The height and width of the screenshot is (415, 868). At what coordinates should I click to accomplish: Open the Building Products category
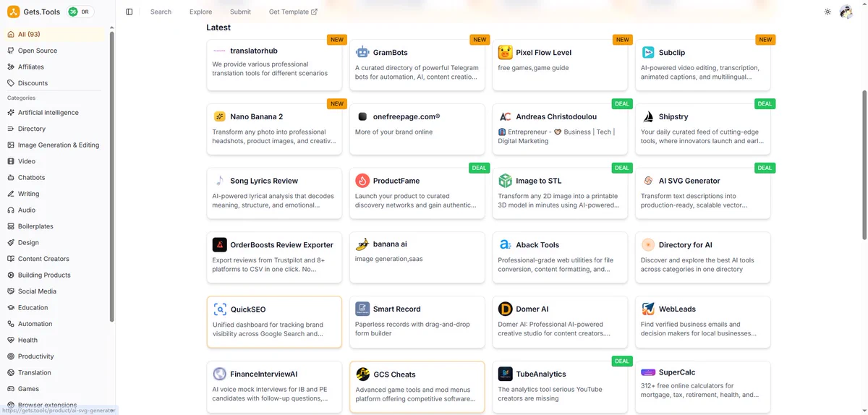click(x=54, y=275)
